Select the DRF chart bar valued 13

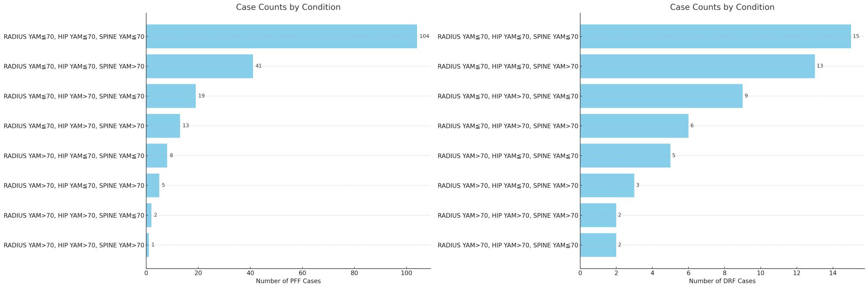coord(697,66)
